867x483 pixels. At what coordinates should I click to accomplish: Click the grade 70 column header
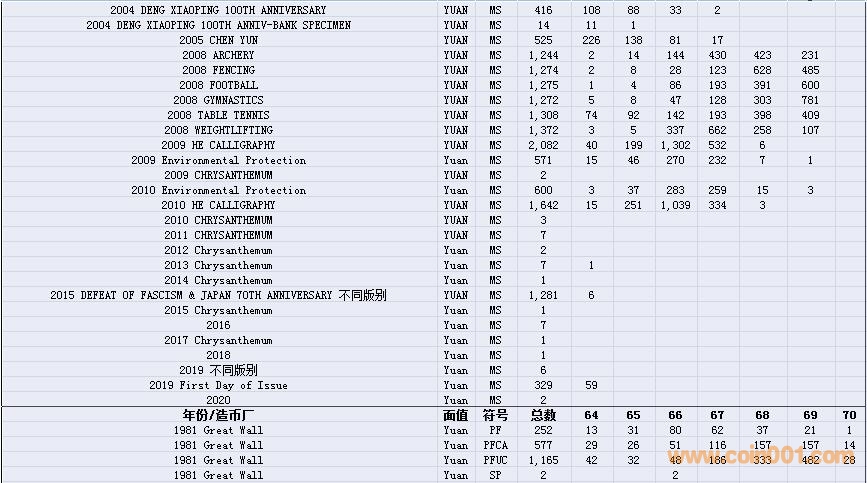[850, 415]
